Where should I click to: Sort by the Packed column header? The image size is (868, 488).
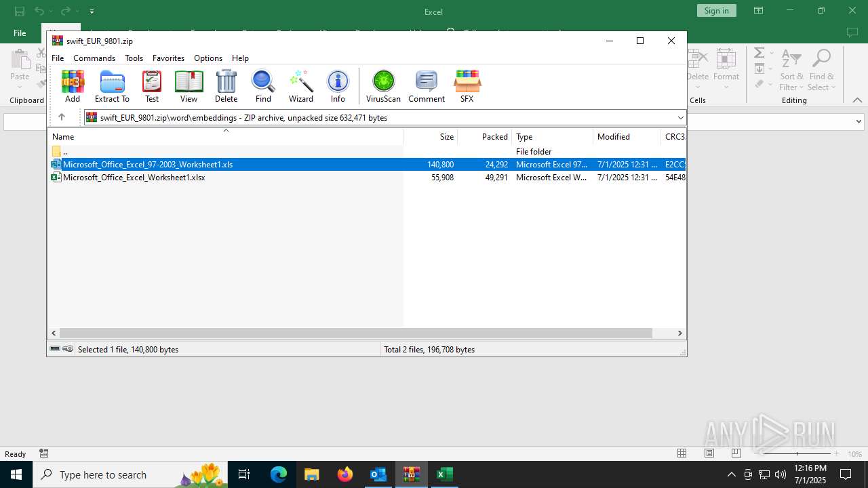coord(485,137)
